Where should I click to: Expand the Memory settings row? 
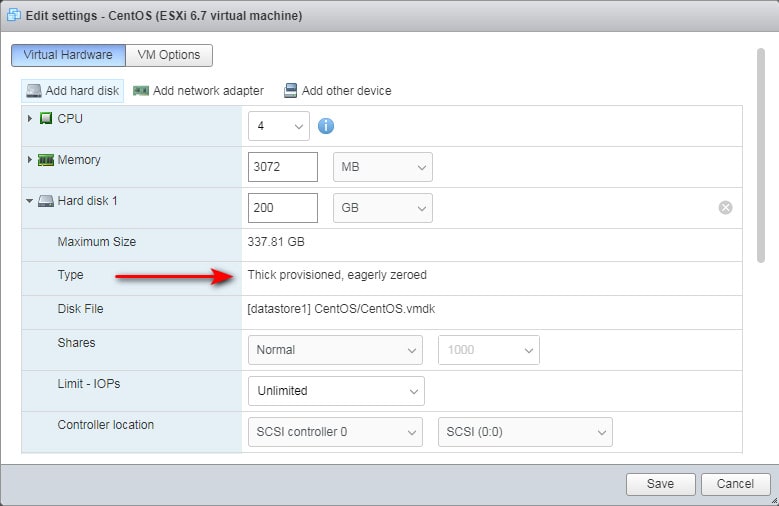click(x=30, y=160)
